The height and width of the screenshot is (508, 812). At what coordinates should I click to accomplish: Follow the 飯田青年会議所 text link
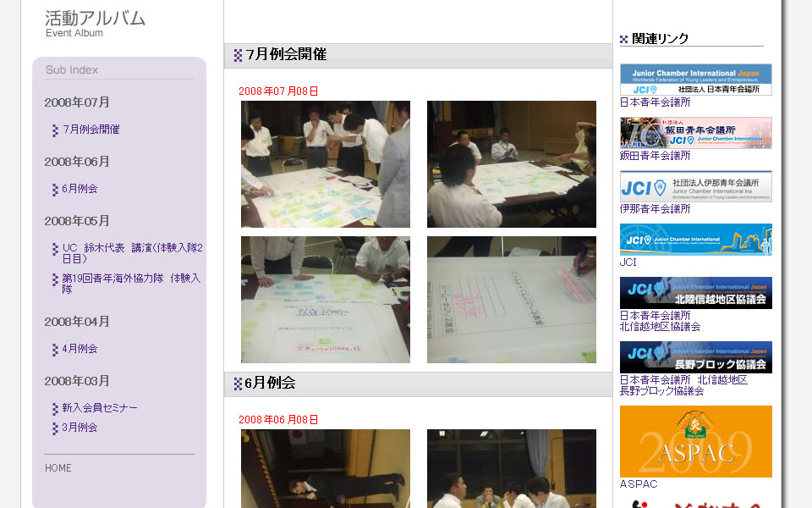[655, 156]
